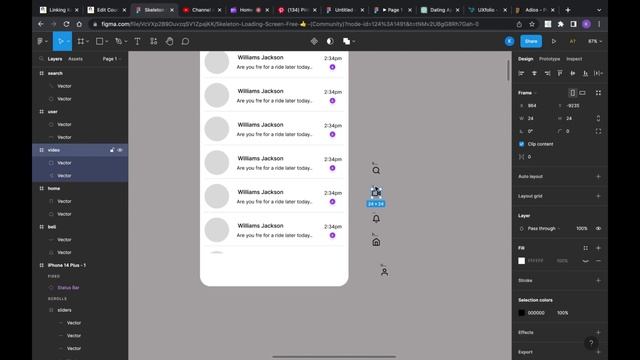Viewport: 640px width, 360px height.
Task: Toggle constrain proportions lock
Action: click(598, 118)
